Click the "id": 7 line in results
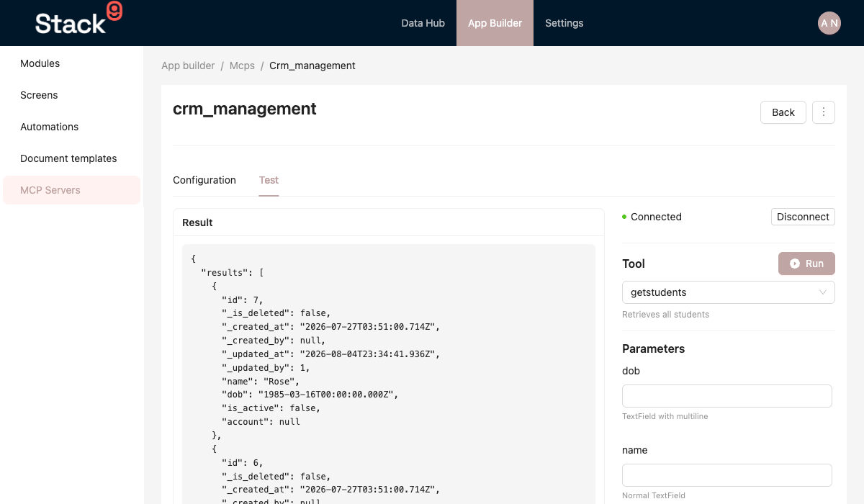The height and width of the screenshot is (504, 864). (x=242, y=299)
